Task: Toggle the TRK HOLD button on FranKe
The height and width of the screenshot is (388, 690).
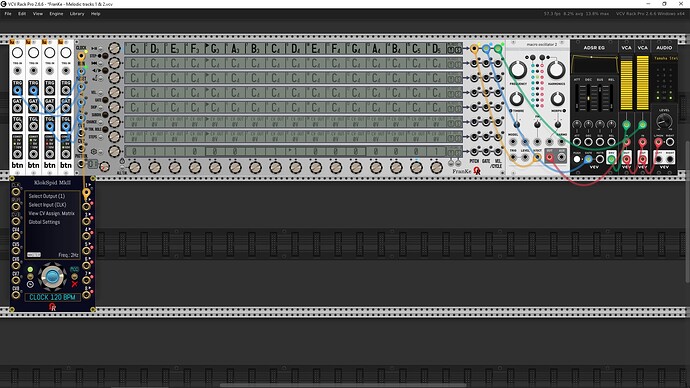Action: pyautogui.click(x=105, y=129)
